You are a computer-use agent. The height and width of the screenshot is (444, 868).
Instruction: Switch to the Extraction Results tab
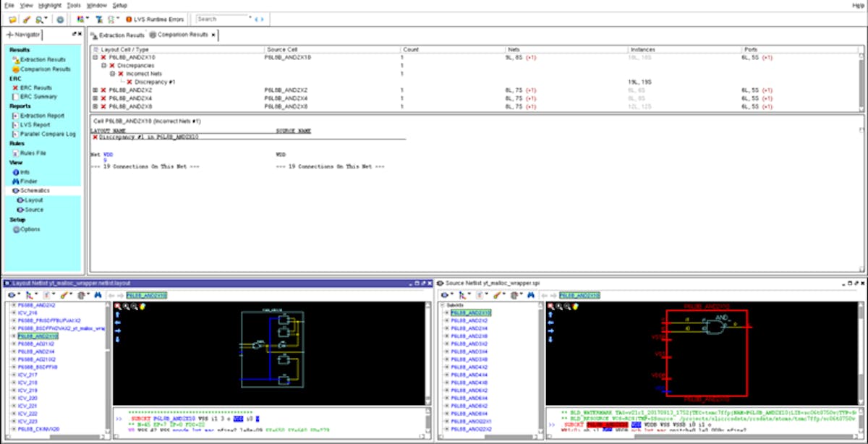[x=118, y=35]
